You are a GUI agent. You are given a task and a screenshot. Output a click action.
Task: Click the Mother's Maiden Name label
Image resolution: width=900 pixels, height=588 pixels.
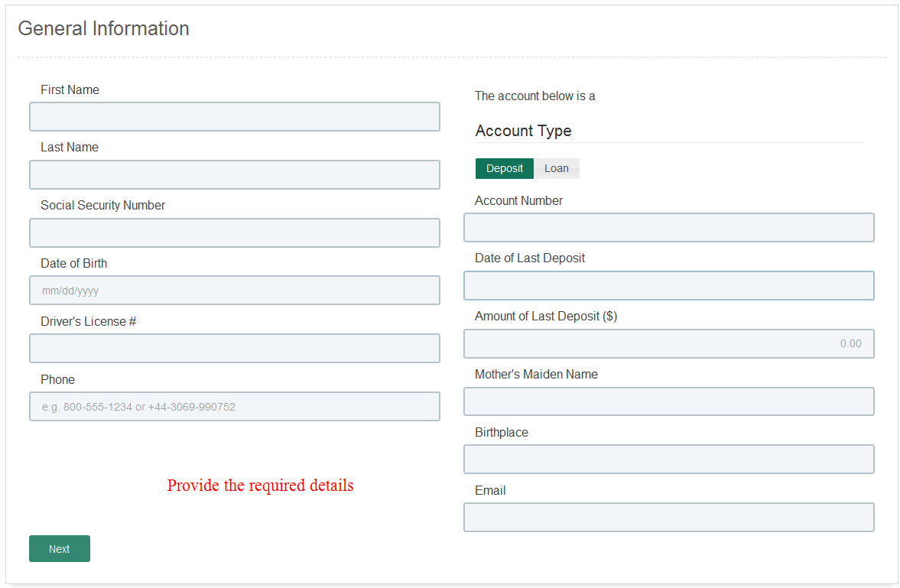pyautogui.click(x=536, y=375)
